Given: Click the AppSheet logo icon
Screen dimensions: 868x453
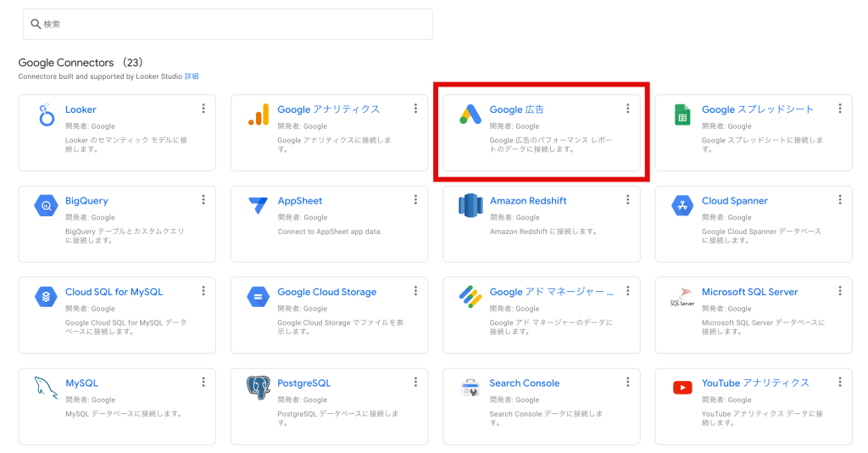Looking at the screenshot, I should 258,205.
